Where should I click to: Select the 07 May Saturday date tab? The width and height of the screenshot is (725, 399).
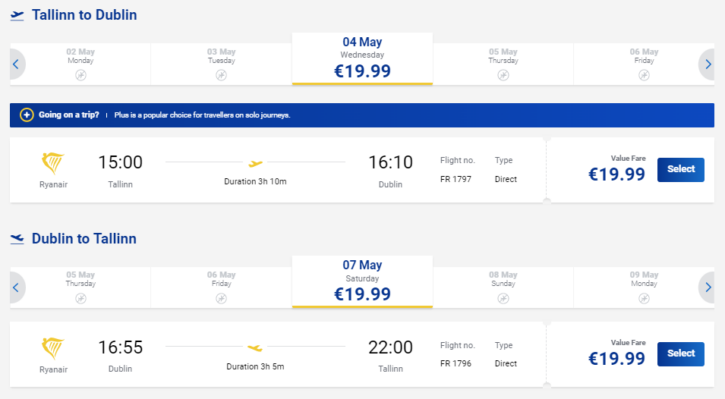click(362, 282)
